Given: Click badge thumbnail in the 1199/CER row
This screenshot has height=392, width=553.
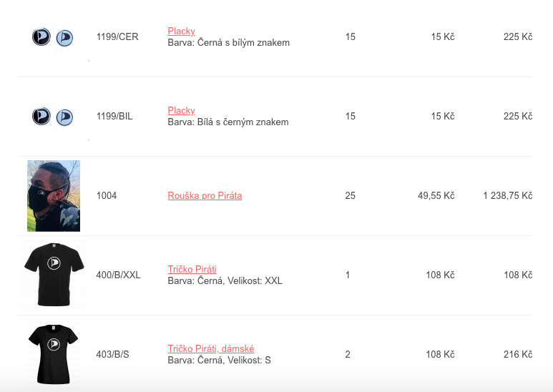Looking at the screenshot, I should click(x=53, y=37).
